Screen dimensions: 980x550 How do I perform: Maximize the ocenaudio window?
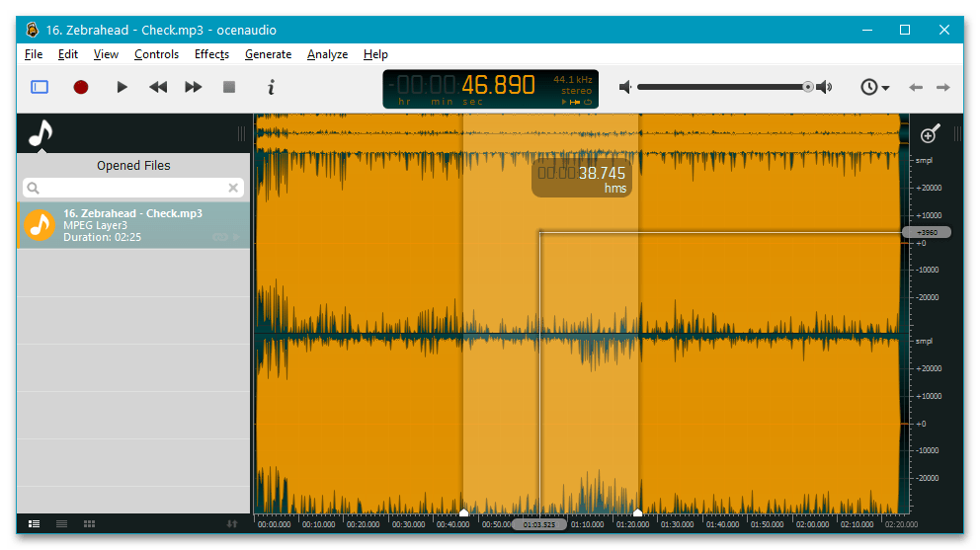(x=904, y=30)
